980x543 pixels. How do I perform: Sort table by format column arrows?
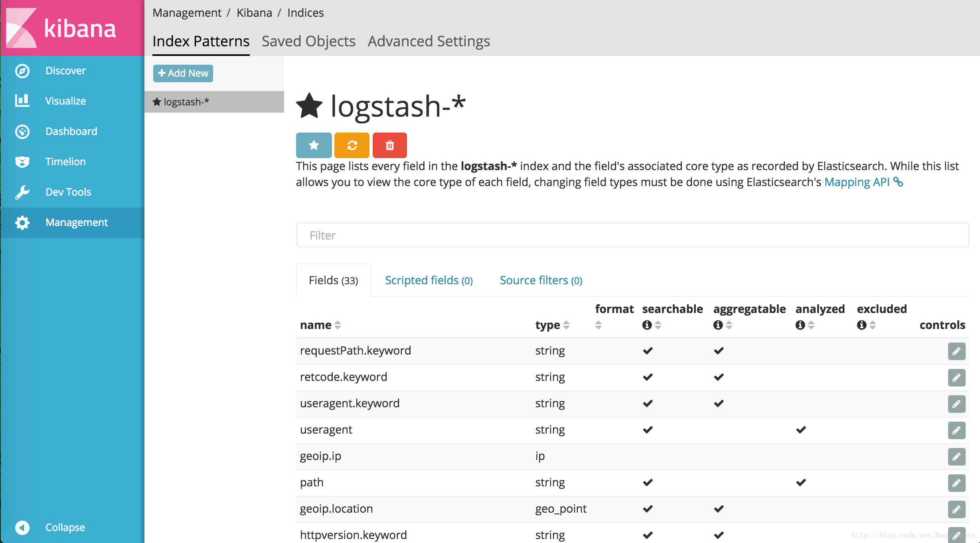tap(598, 325)
